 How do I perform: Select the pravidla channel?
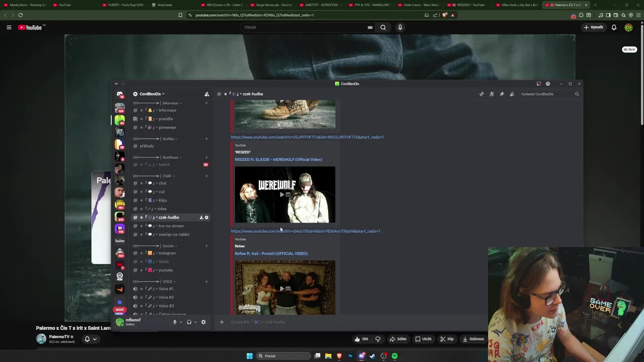(171, 119)
